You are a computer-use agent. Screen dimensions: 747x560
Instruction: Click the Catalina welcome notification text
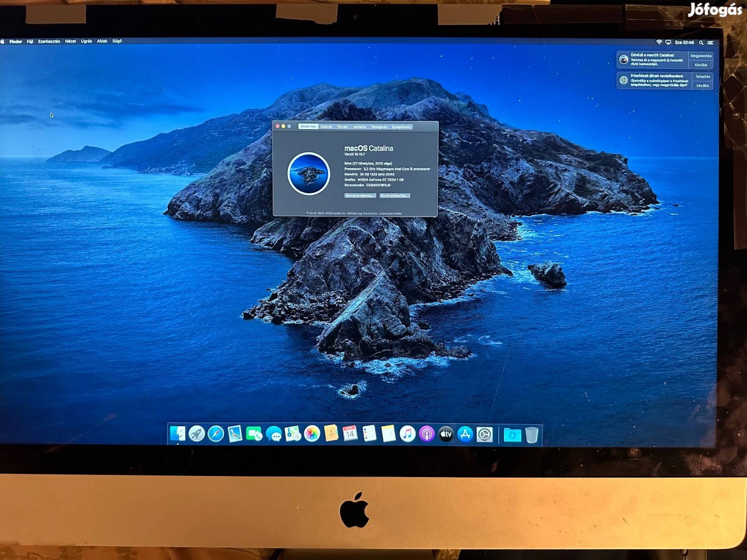(x=656, y=60)
